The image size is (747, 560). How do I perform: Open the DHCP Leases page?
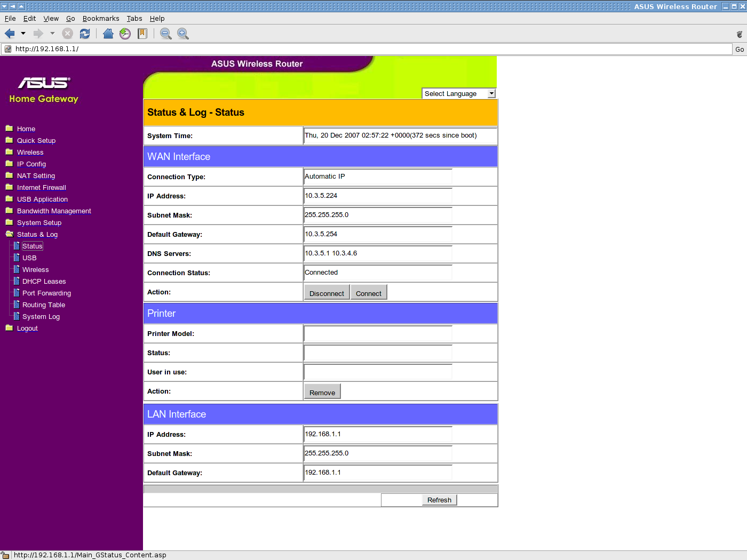click(x=44, y=281)
